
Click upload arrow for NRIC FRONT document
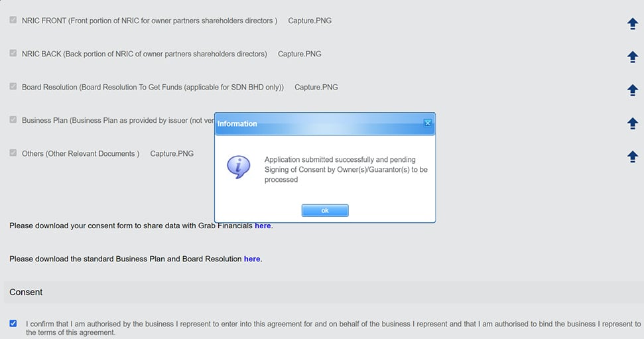(633, 24)
